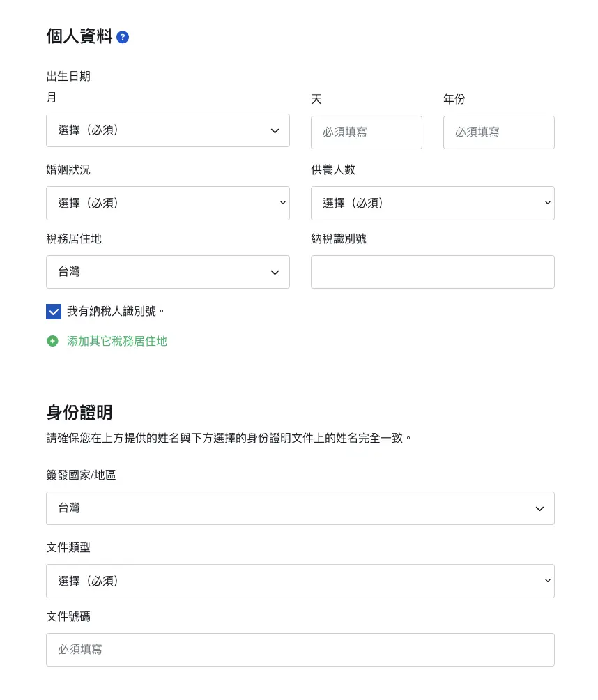598x700 pixels.
Task: Click the chevron arrow in the 簽發國家/地區 dropdown
Action: tap(539, 509)
